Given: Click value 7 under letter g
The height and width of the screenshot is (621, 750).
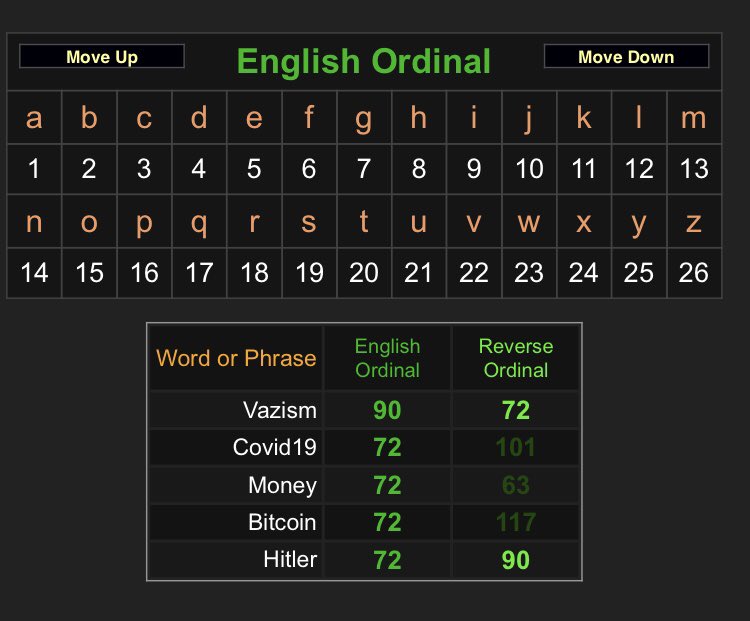Looking at the screenshot, I should click(364, 168).
